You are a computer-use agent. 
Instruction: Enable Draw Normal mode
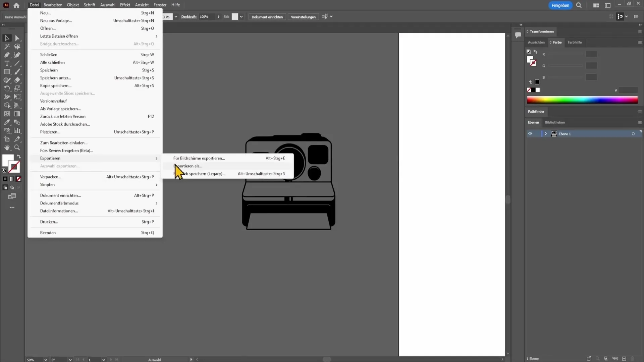point(5,188)
